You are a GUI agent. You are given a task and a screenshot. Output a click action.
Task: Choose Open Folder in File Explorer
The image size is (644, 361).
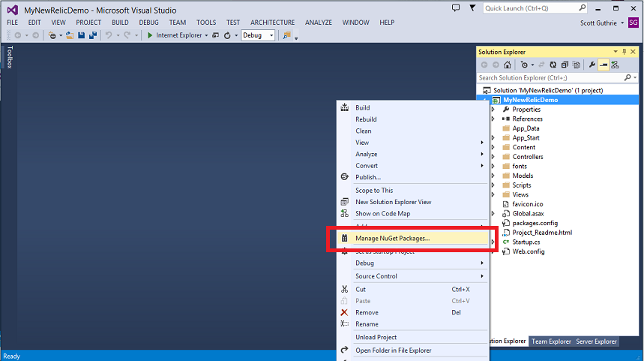(x=413, y=350)
